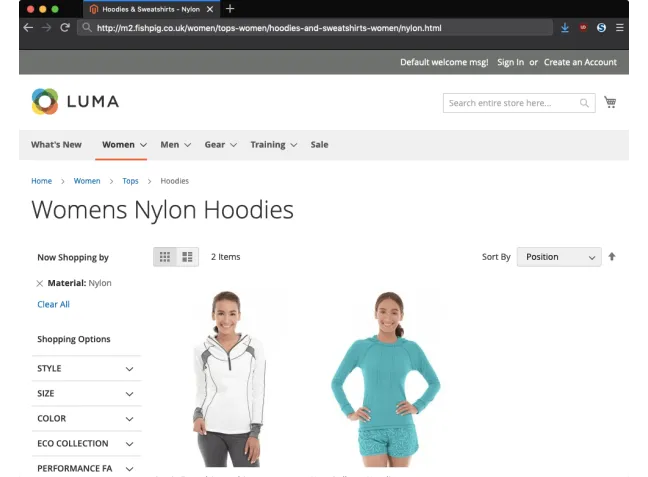
Task: Switch to grid view mode
Action: pos(165,257)
